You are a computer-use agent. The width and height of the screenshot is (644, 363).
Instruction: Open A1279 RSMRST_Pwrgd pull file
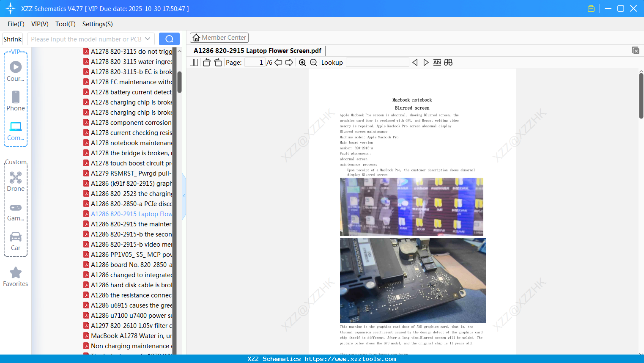tap(128, 173)
